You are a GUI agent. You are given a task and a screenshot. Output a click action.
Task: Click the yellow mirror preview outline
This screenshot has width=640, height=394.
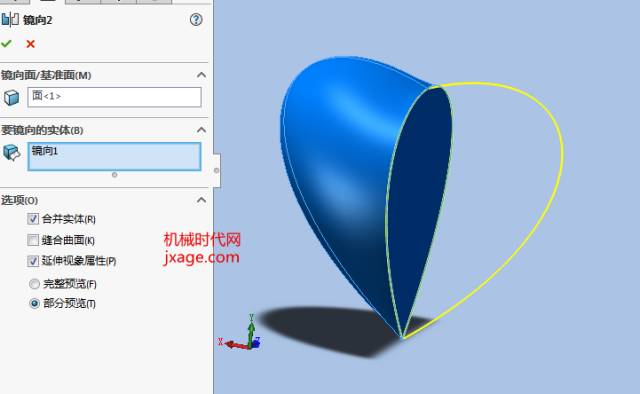pyautogui.click(x=562, y=155)
